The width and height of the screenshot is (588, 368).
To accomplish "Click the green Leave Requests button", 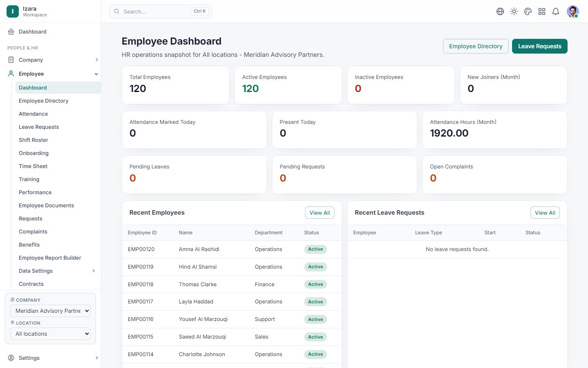I will tap(540, 46).
